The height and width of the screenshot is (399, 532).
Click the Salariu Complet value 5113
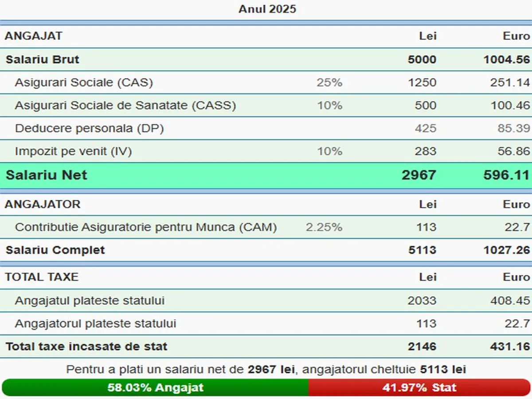422,250
